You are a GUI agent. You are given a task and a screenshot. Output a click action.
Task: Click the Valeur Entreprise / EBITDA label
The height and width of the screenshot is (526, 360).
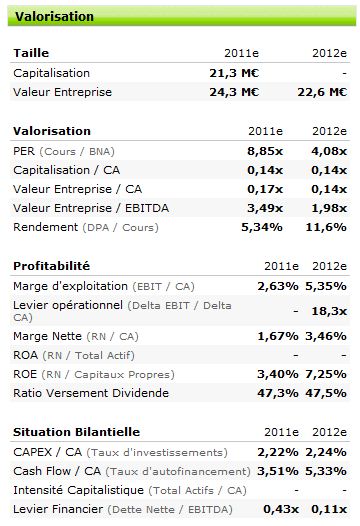click(x=91, y=208)
